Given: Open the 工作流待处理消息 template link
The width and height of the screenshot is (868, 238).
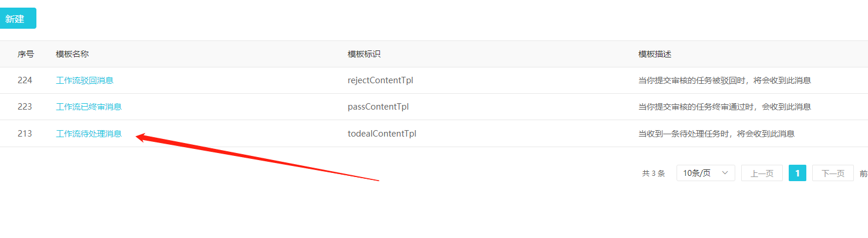Looking at the screenshot, I should pos(89,134).
